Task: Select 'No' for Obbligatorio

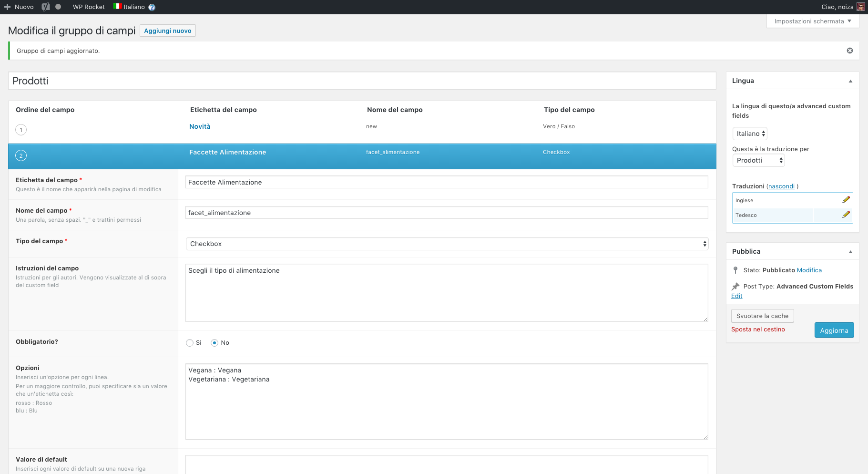Action: (214, 343)
